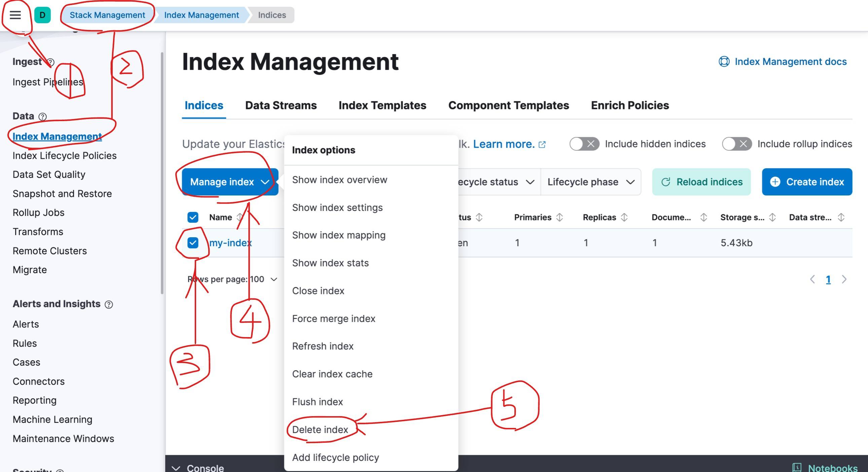Open the my-index link
Viewport: 868px width, 472px height.
coord(230,243)
